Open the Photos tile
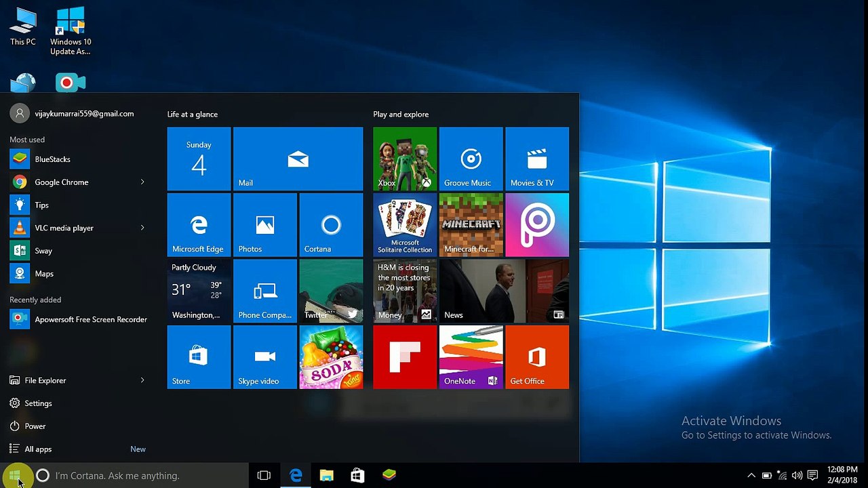This screenshot has width=868, height=488. (x=264, y=225)
